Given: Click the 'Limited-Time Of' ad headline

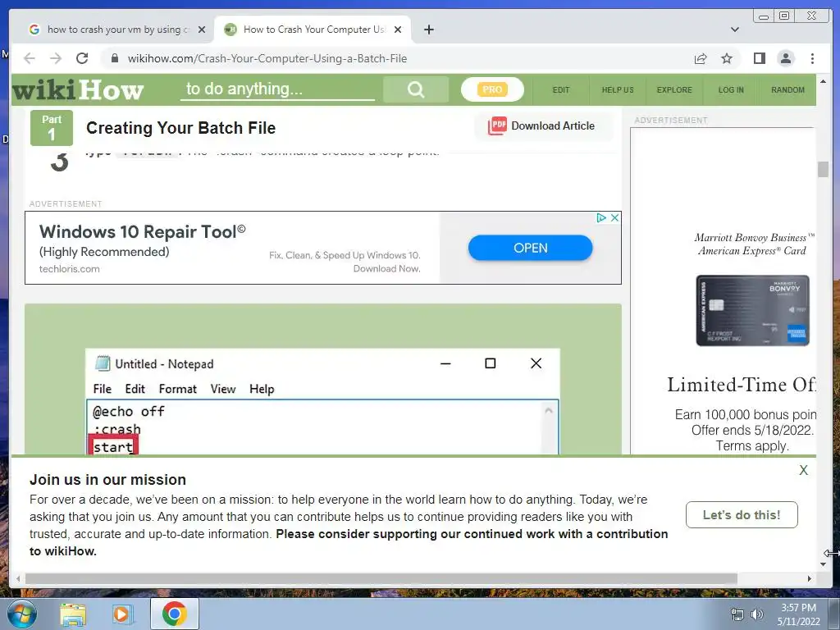Looking at the screenshot, I should [x=742, y=385].
